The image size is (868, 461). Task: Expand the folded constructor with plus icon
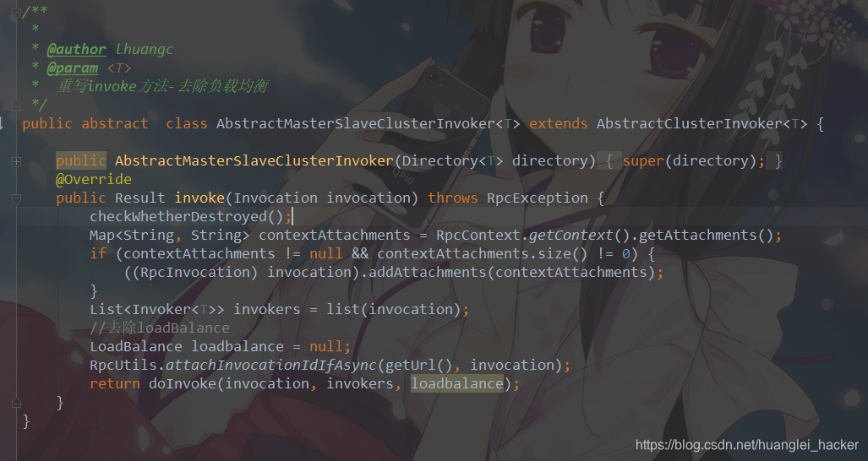[16, 161]
